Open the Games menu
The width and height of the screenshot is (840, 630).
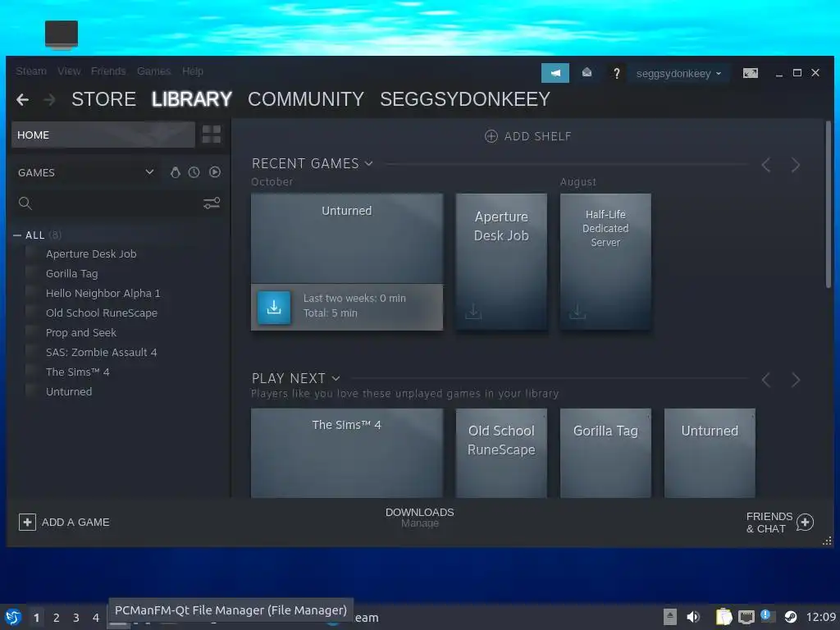153,71
